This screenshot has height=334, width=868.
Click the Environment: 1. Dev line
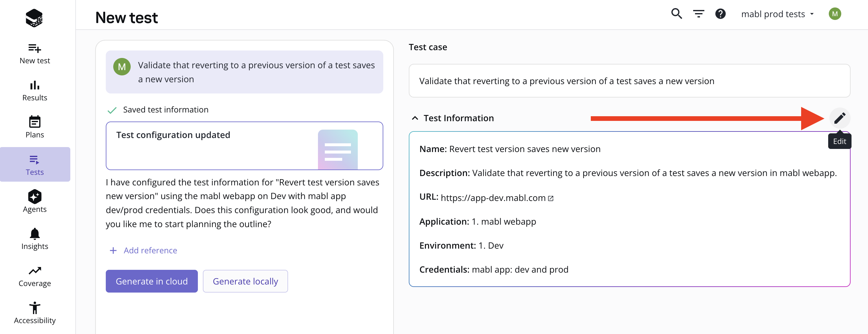[461, 245]
